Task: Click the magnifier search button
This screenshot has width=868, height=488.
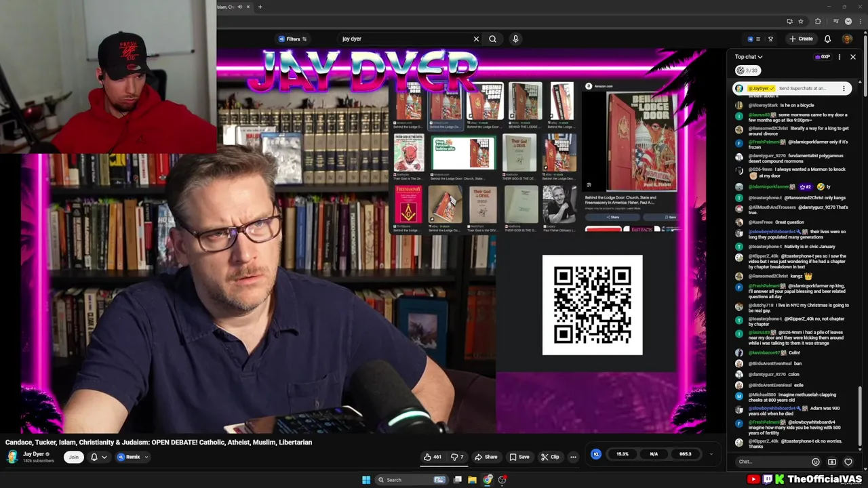Action: [x=492, y=39]
